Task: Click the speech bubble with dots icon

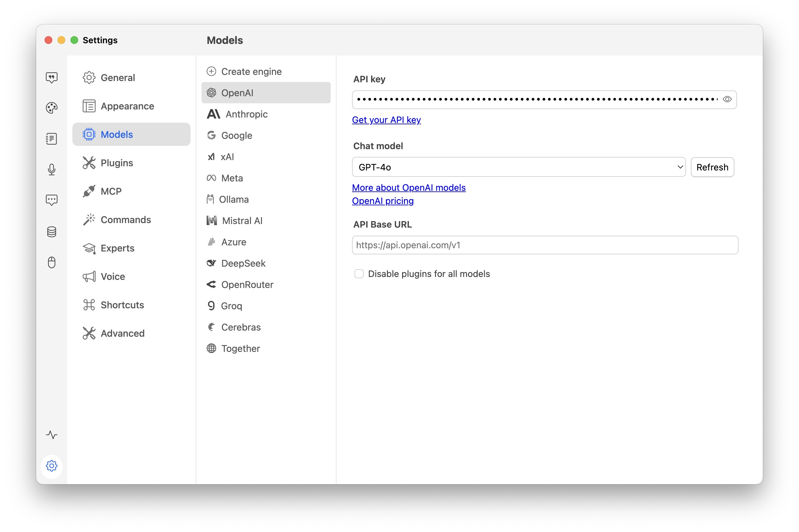Action: [x=52, y=200]
